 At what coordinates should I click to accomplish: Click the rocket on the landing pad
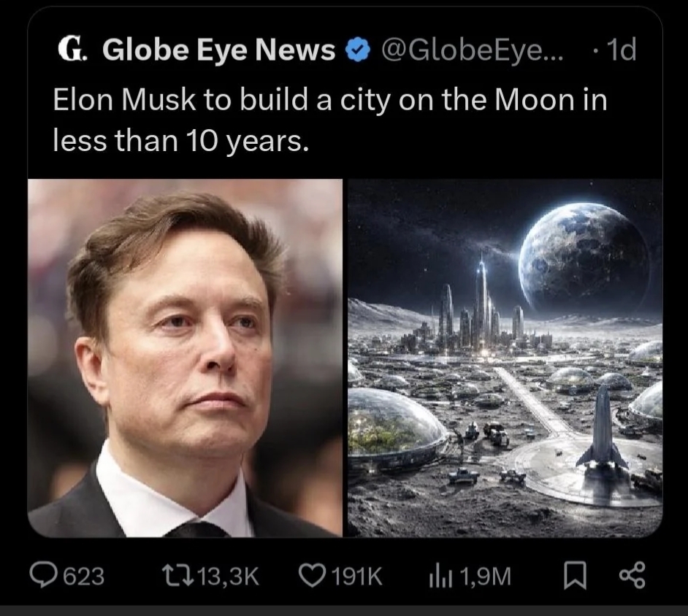[602, 432]
